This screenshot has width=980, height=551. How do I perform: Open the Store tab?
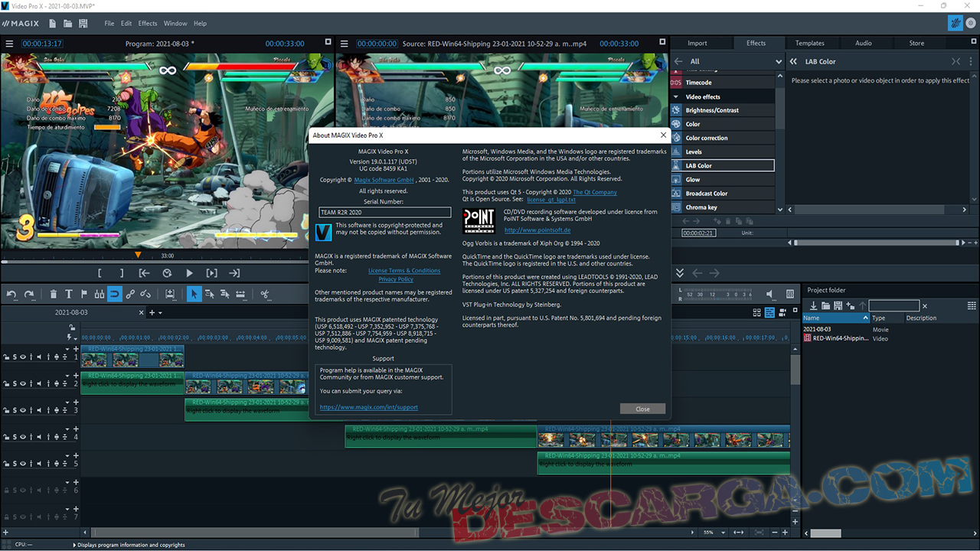click(x=916, y=43)
